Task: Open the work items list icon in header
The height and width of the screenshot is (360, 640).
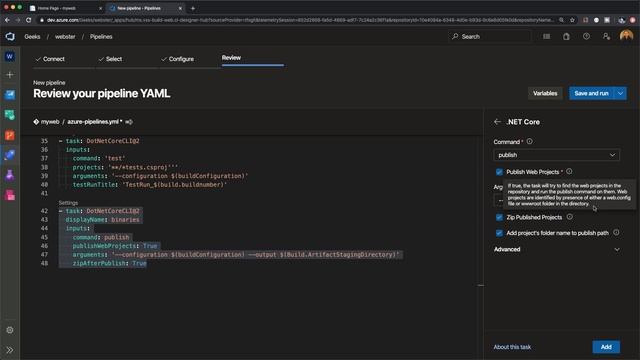Action: pyautogui.click(x=546, y=37)
